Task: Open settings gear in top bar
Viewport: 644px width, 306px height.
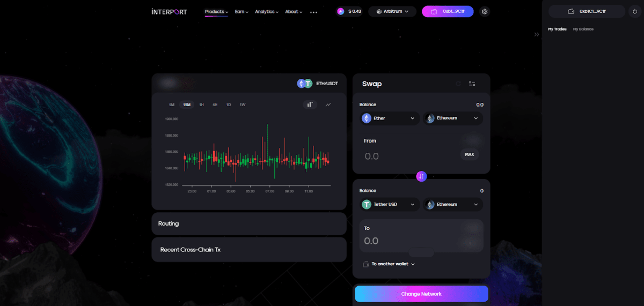Action: click(485, 11)
